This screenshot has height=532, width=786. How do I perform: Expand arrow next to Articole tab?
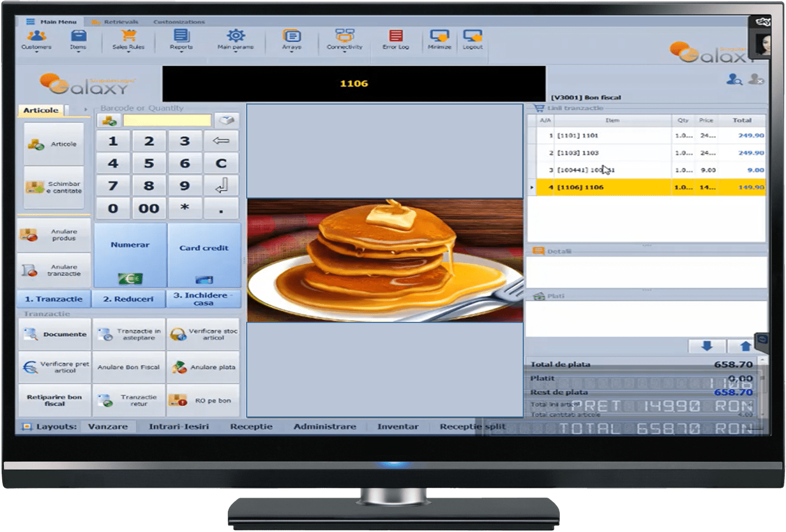85,109
